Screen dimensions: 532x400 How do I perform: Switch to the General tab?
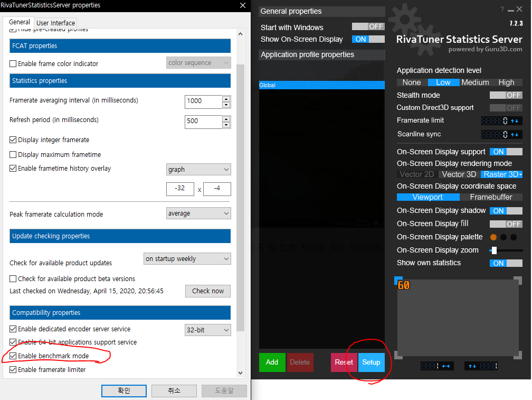coord(20,22)
